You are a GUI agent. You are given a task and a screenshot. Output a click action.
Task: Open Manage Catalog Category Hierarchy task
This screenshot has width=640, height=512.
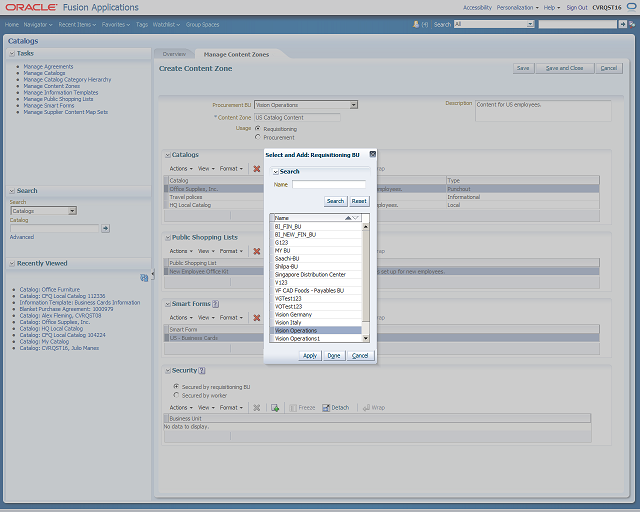(x=67, y=80)
